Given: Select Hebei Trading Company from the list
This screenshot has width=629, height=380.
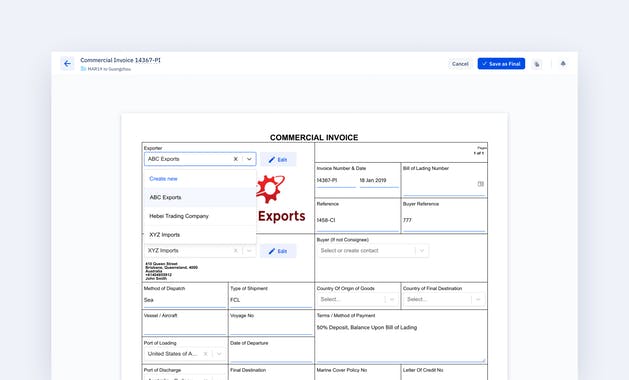Looking at the screenshot, I should pos(200,216).
